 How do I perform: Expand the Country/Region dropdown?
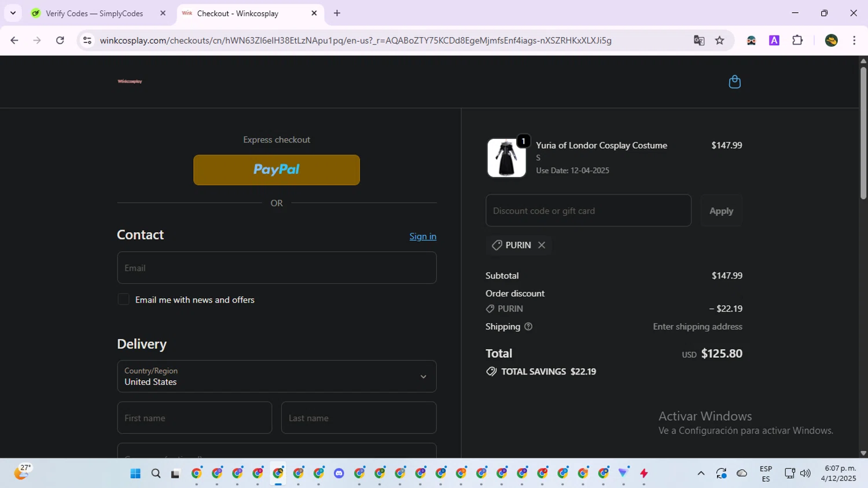tap(277, 376)
